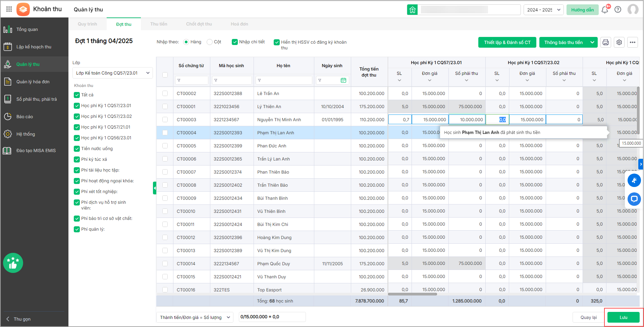Open the Hoá đơn tab
644x327 pixels.
tap(239, 24)
